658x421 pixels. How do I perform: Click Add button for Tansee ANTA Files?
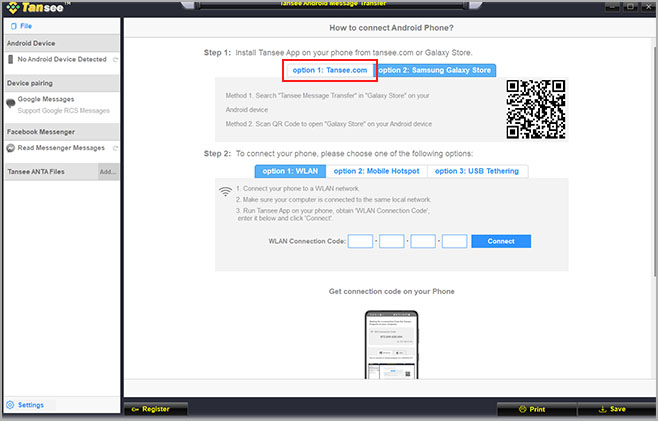point(108,172)
